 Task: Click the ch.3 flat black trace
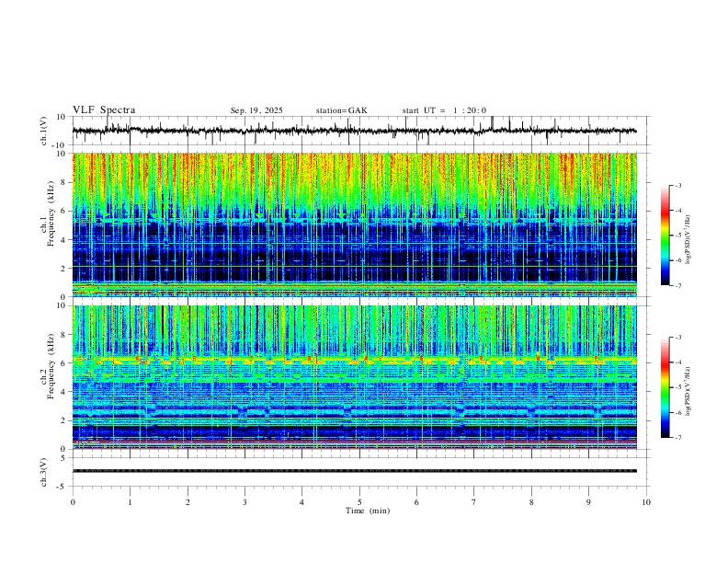pyautogui.click(x=354, y=471)
